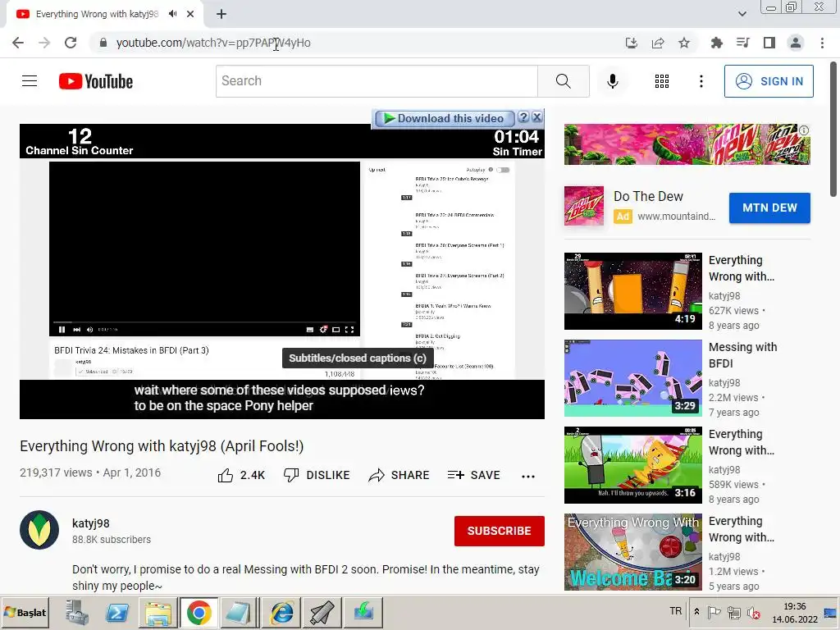
Task: Open the media controls icon
Action: point(742,43)
